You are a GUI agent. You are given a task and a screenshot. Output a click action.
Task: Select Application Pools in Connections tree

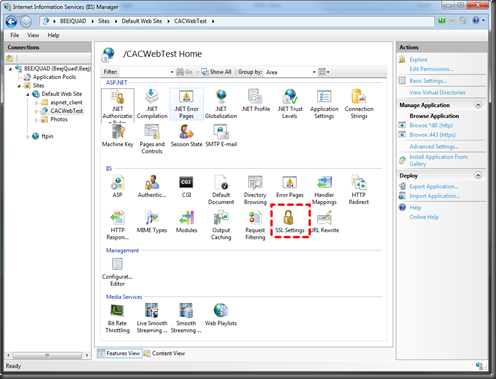coord(54,77)
